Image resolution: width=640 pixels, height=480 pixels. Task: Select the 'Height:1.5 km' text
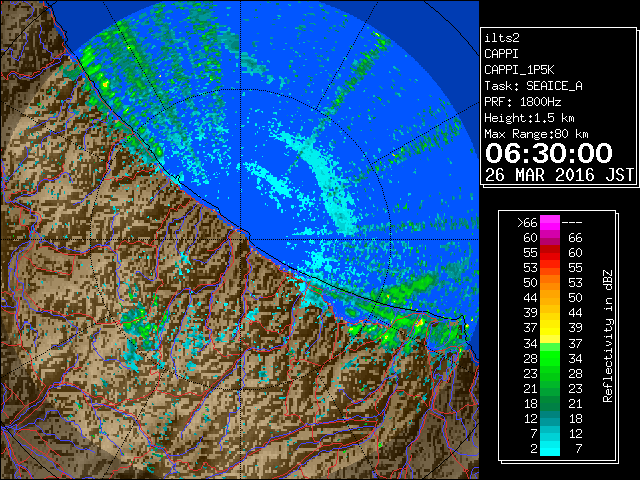click(529, 118)
